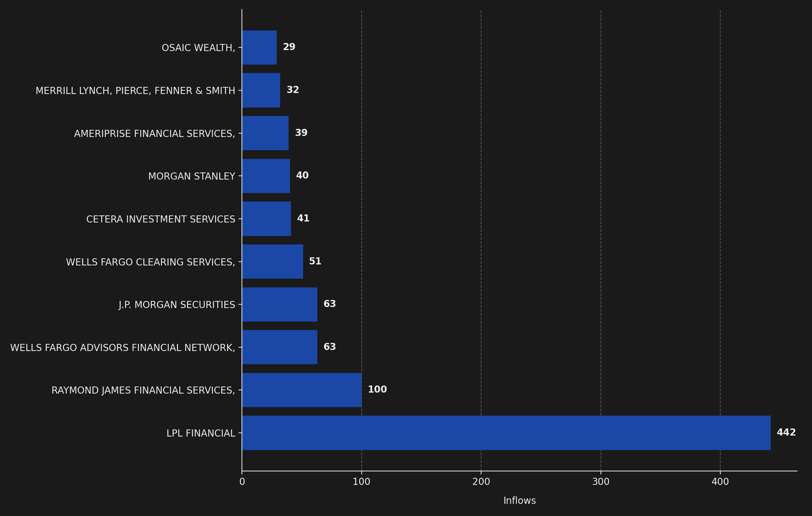This screenshot has height=516, width=812.
Task: Click the 'CETERA INVESTMENT SERVICES' label
Action: 161,219
